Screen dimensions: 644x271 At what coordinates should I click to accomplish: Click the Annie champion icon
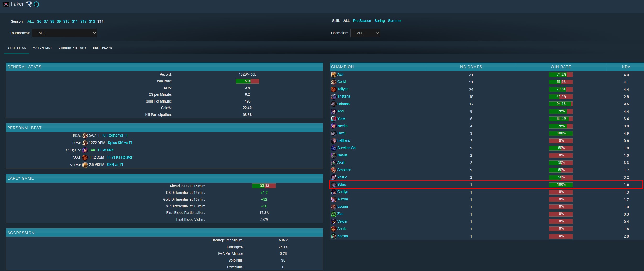[x=334, y=229]
